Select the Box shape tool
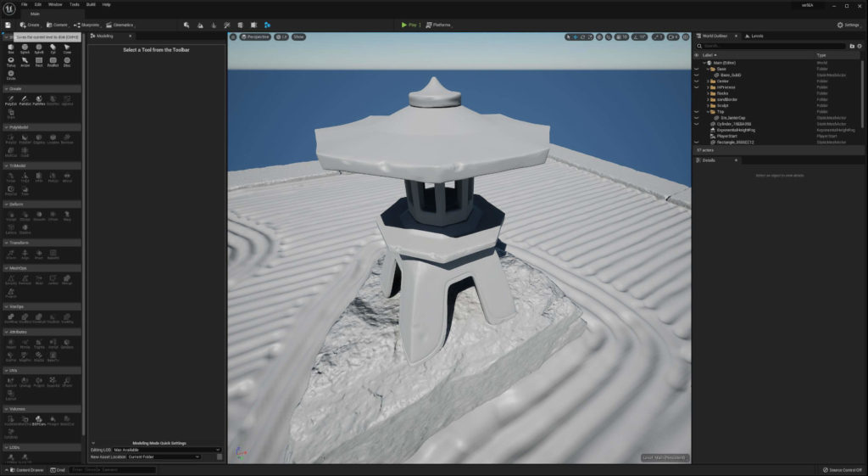868x476 pixels. pyautogui.click(x=10, y=48)
